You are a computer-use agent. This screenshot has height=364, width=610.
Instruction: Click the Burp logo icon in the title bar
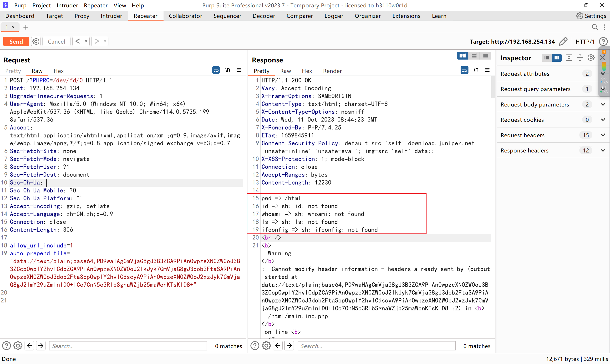coord(5,5)
